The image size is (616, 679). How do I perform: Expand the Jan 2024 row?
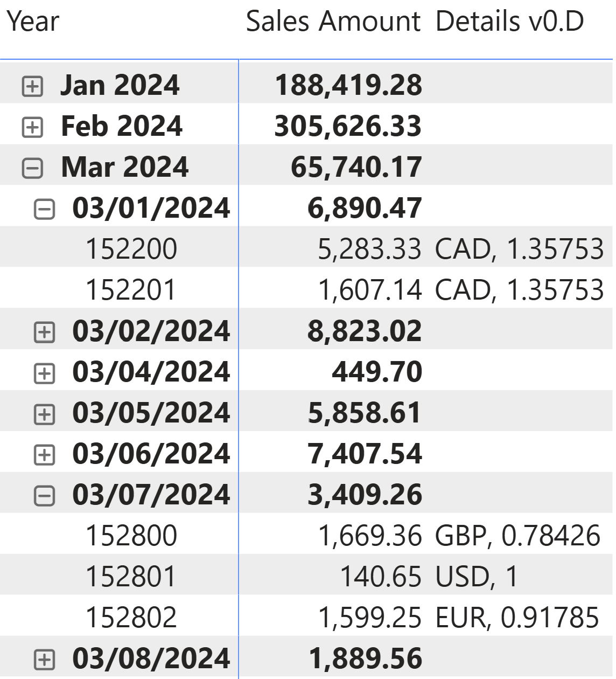(32, 86)
